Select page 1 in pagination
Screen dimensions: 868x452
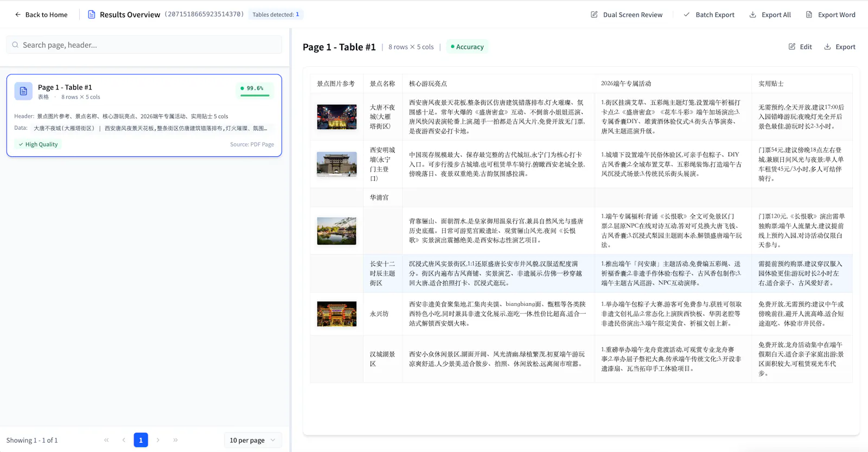pyautogui.click(x=141, y=440)
